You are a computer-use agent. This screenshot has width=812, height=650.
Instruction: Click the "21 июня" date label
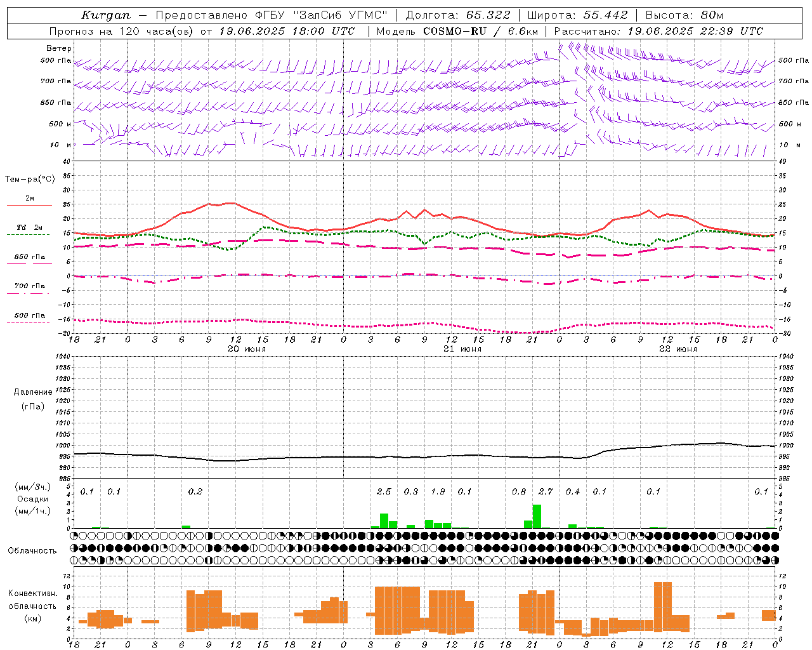pos(462,349)
